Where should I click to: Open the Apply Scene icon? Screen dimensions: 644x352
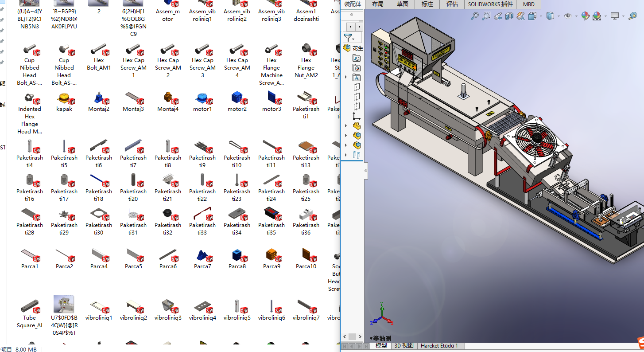tap(597, 16)
